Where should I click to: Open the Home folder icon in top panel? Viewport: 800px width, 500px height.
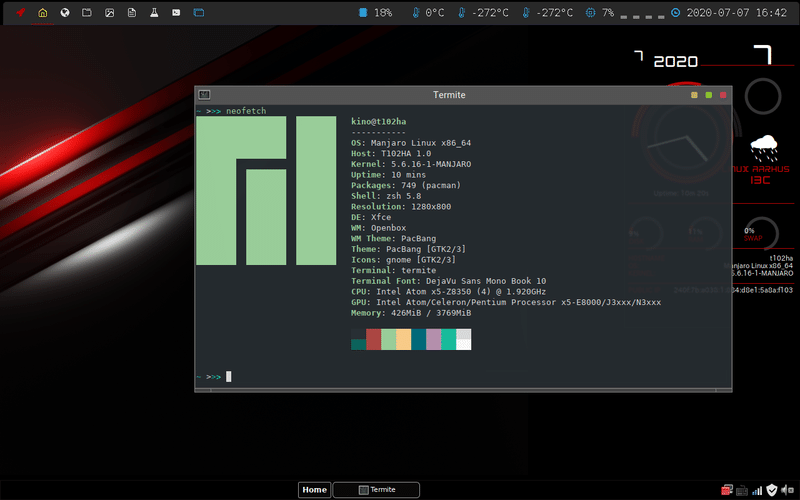click(42, 13)
